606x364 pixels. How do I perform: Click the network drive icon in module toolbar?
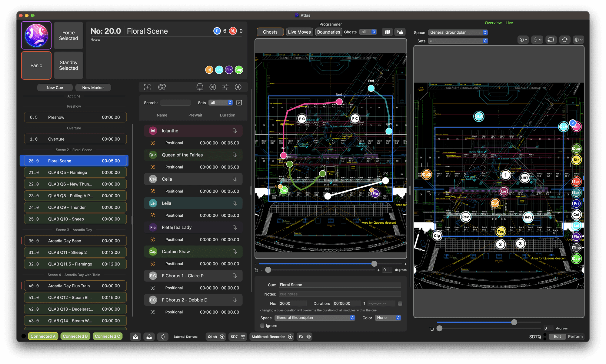point(200,87)
